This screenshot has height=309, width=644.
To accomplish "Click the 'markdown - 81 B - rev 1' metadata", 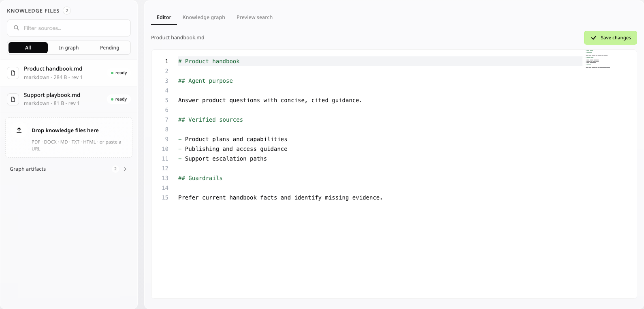I will point(52,103).
